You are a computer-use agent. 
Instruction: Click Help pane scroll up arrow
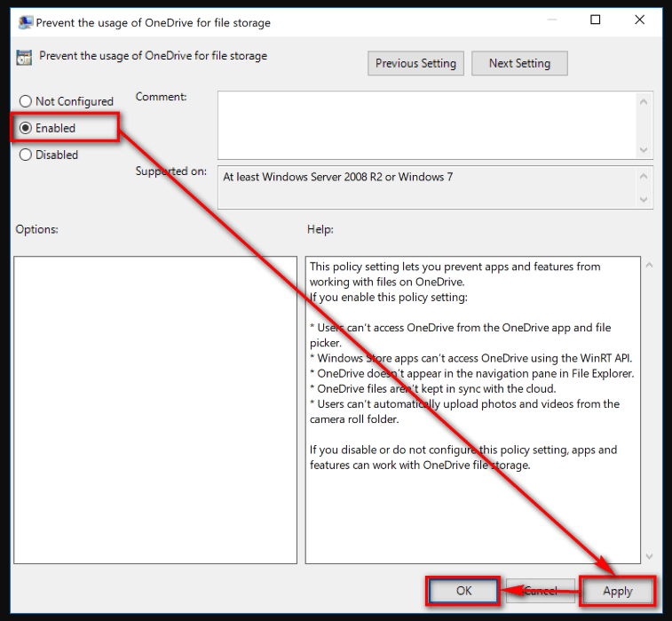[x=649, y=265]
